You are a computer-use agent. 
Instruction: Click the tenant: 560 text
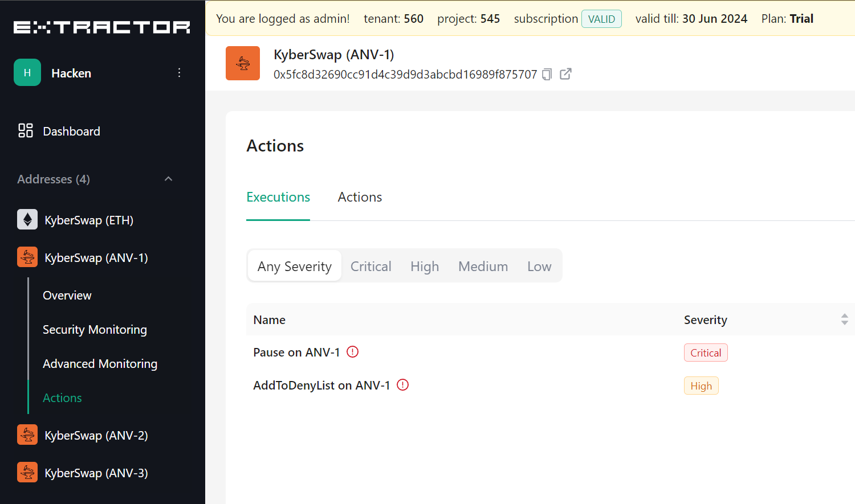(x=393, y=19)
